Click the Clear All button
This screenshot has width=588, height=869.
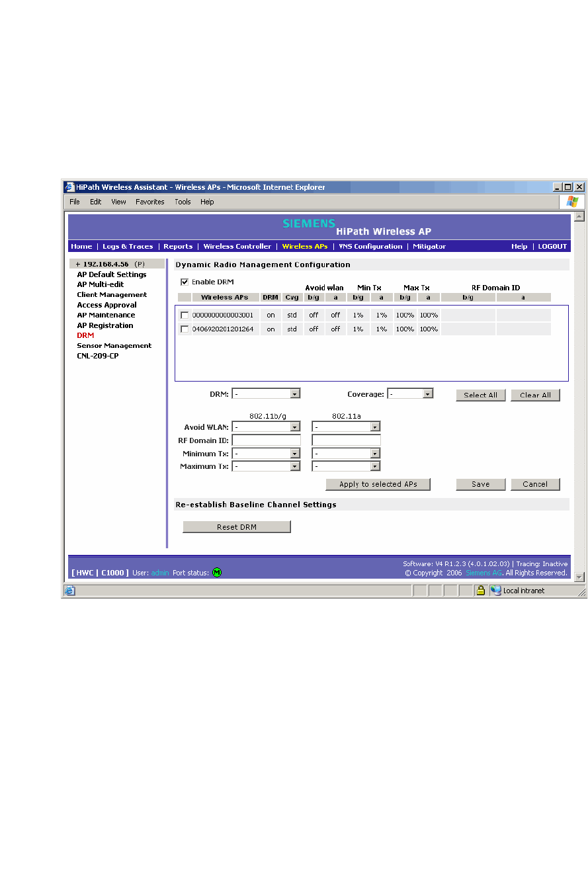(535, 395)
